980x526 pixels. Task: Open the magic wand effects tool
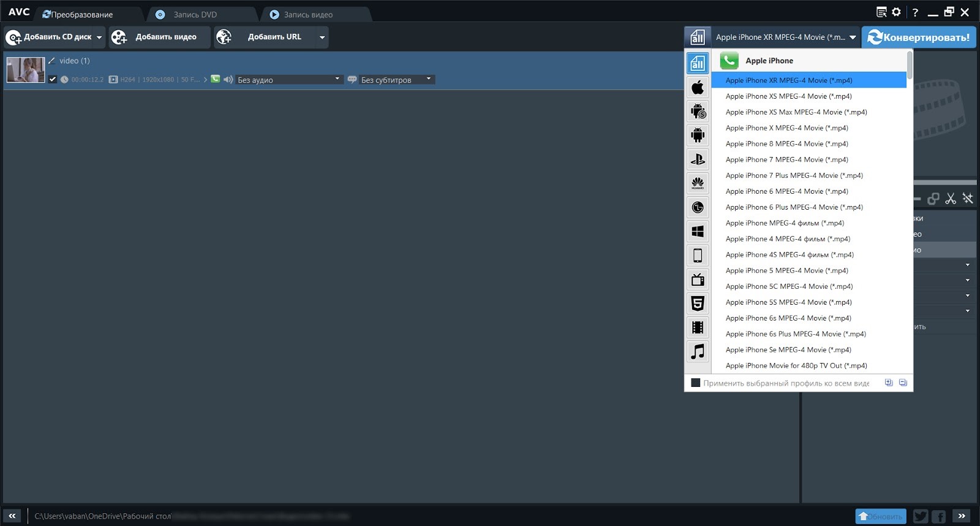(x=968, y=199)
